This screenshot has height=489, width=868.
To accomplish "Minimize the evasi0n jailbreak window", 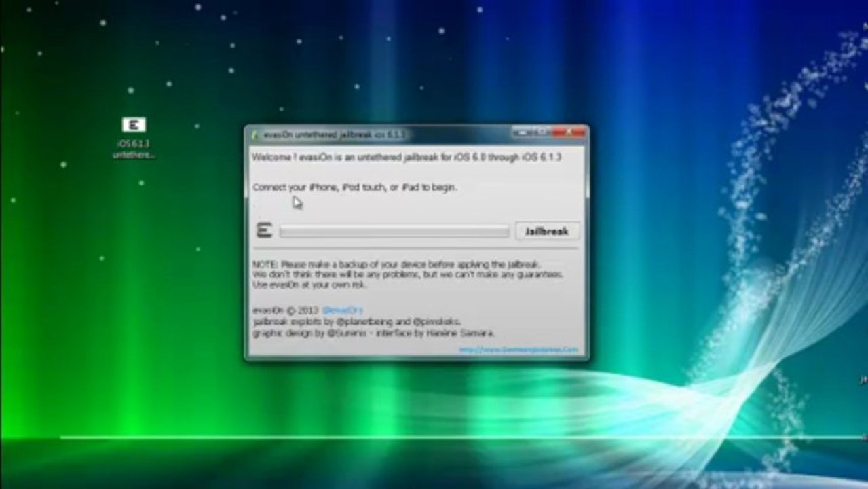I will click(522, 132).
